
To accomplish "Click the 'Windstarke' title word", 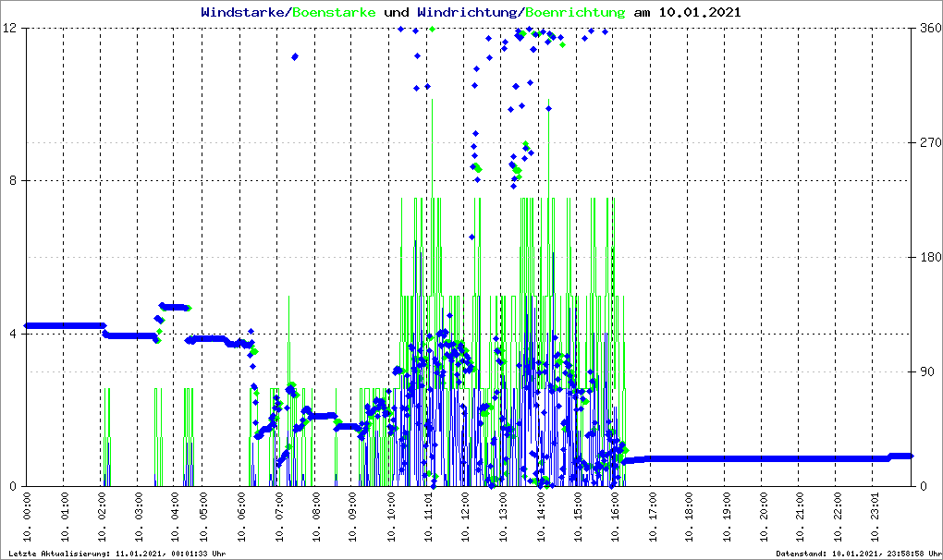I will (243, 12).
